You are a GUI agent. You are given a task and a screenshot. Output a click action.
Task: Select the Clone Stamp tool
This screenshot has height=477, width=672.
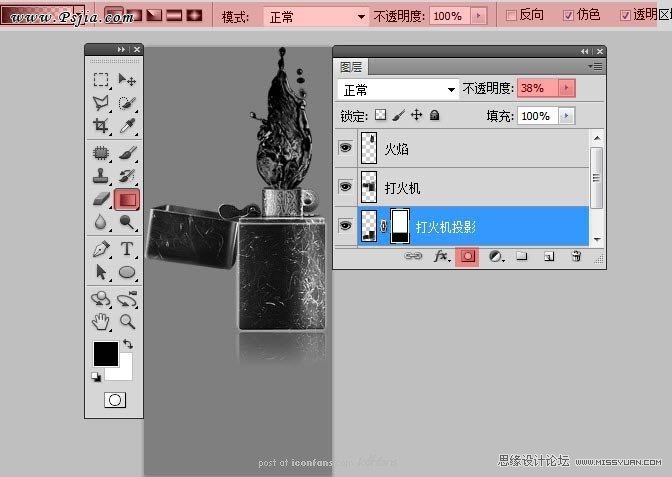[x=101, y=176]
